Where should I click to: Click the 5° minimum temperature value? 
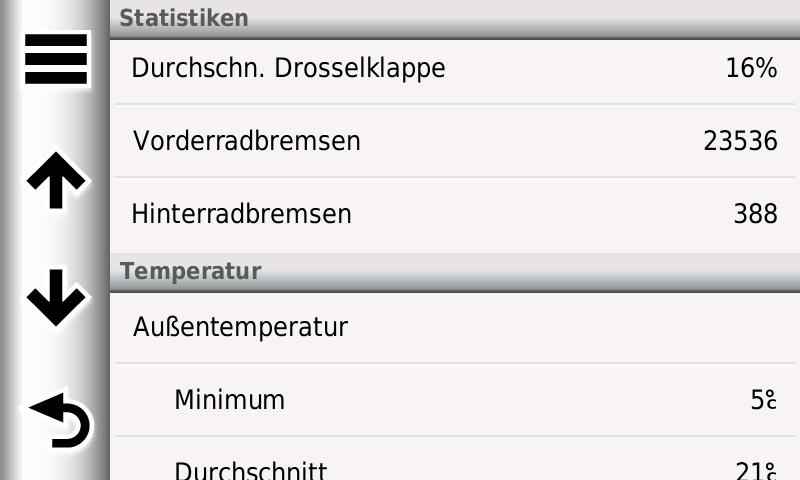[763, 400]
